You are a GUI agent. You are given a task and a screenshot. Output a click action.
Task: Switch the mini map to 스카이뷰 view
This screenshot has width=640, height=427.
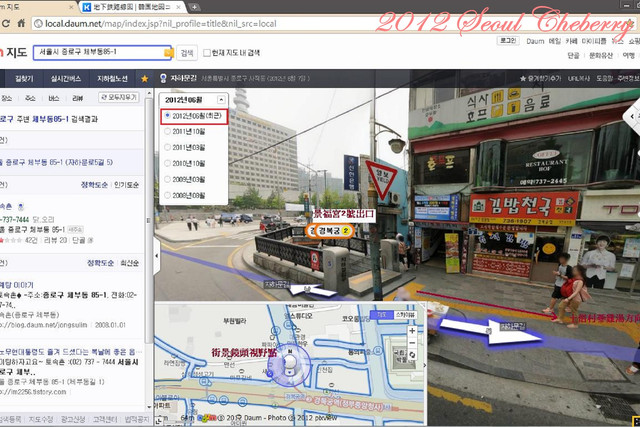(x=405, y=315)
